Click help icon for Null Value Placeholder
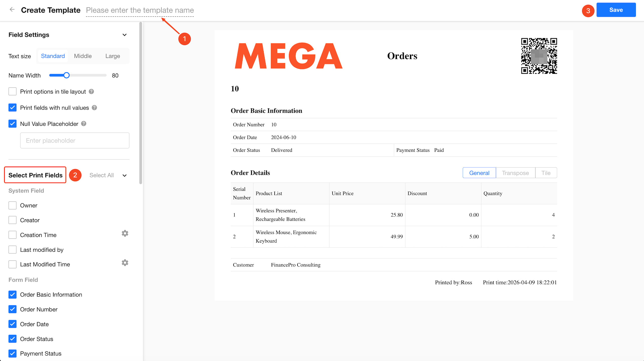 click(x=84, y=124)
